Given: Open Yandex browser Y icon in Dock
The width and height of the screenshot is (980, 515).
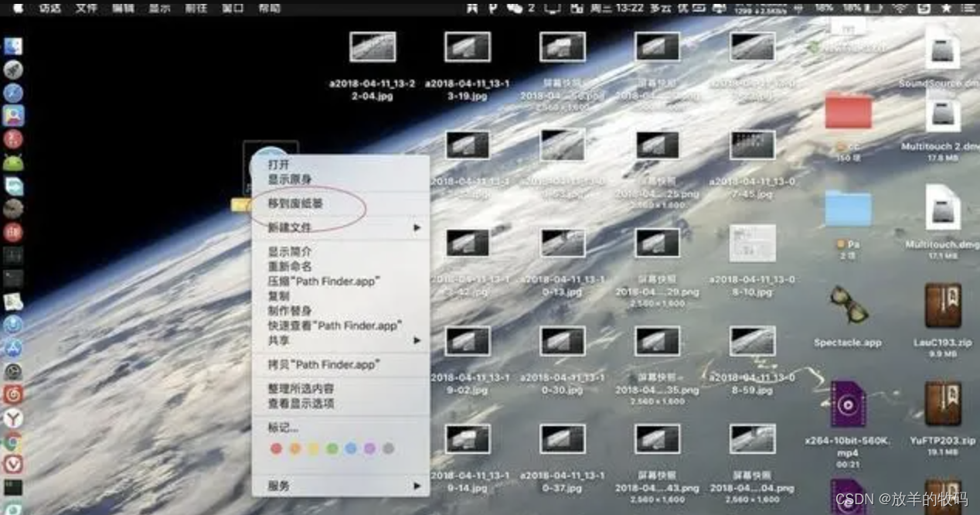Looking at the screenshot, I should 13,418.
